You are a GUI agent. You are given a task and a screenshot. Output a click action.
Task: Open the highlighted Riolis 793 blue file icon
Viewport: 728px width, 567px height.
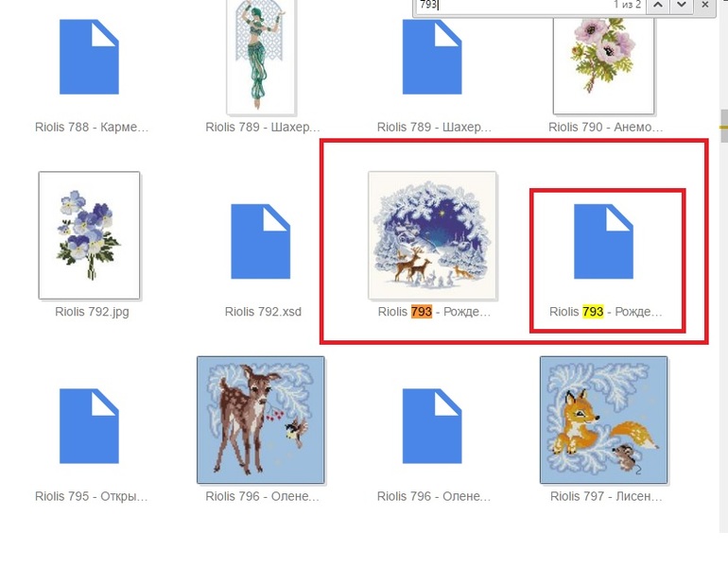[604, 242]
